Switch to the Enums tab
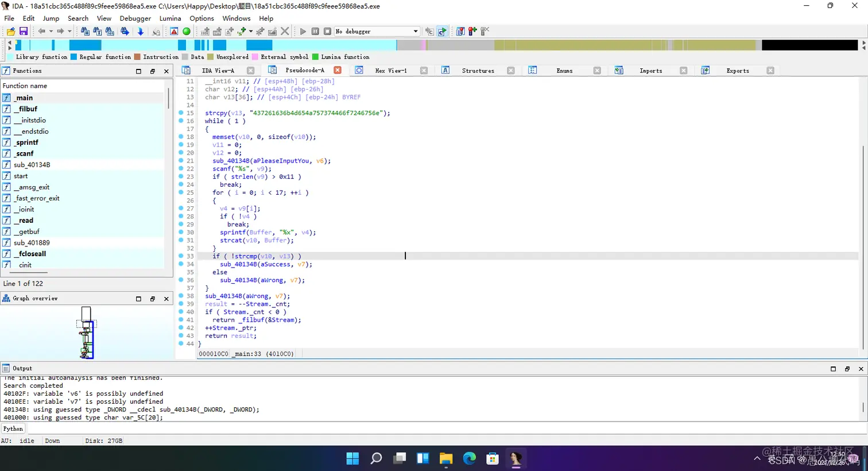This screenshot has height=471, width=868. pyautogui.click(x=564, y=71)
